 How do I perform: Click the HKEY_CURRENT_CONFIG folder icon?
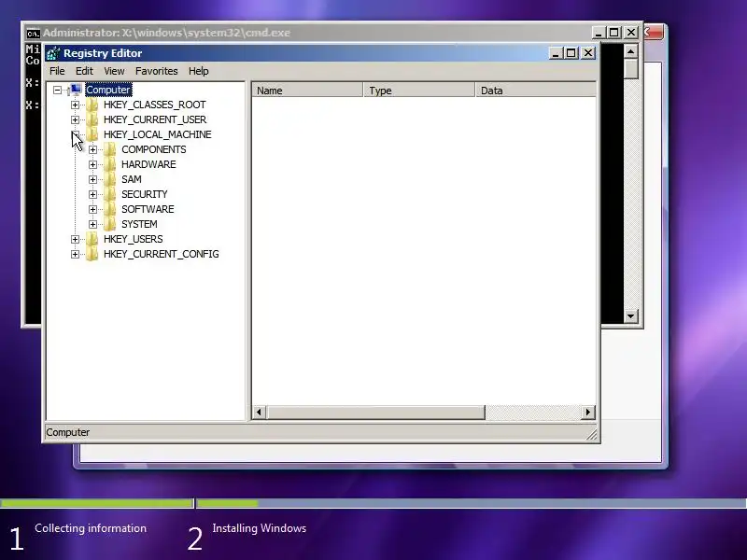coord(92,254)
